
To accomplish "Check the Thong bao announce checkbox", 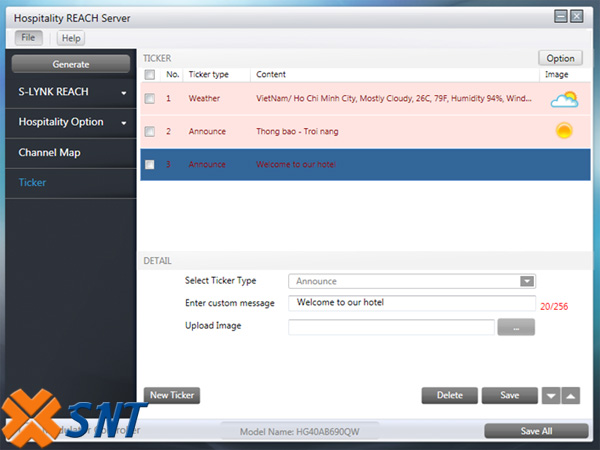I will click(x=149, y=131).
